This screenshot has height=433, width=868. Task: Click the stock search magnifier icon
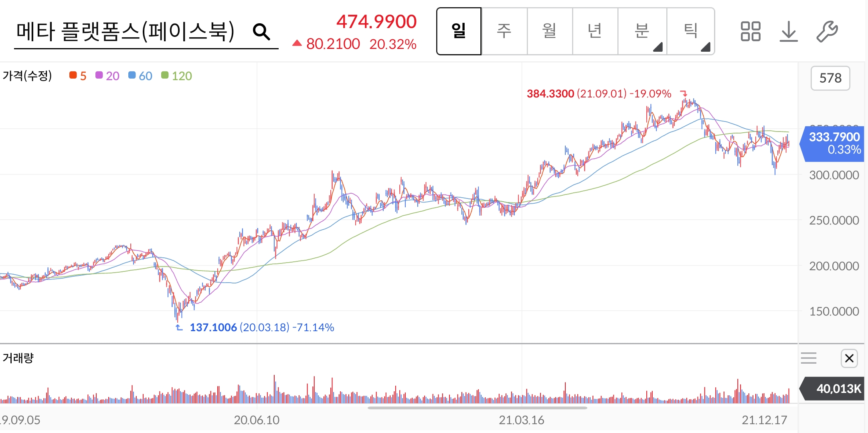click(261, 31)
